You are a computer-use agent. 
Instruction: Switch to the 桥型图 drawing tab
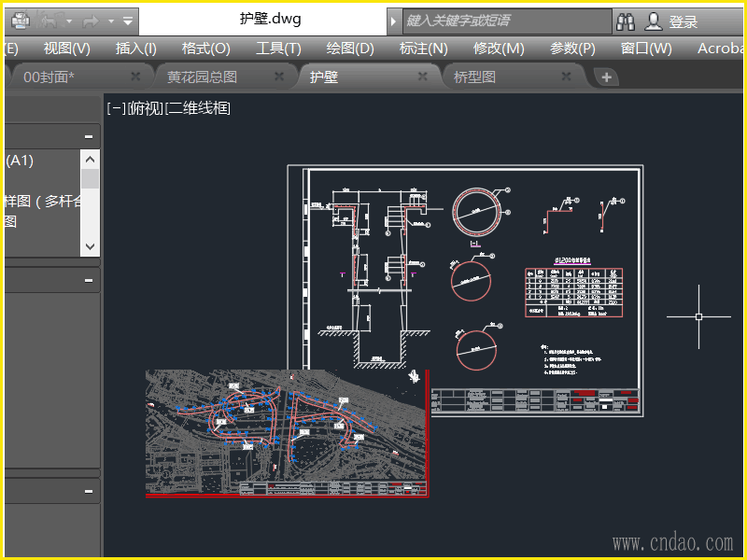click(474, 77)
